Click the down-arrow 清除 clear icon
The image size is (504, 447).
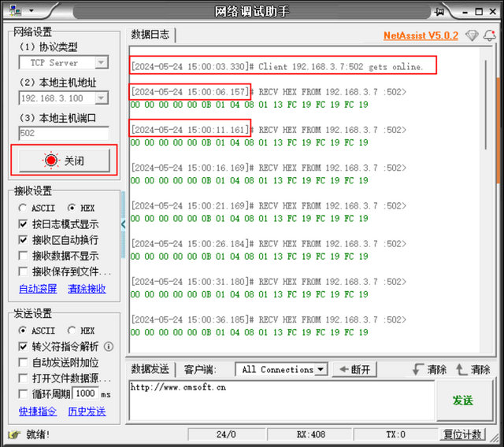click(x=417, y=369)
